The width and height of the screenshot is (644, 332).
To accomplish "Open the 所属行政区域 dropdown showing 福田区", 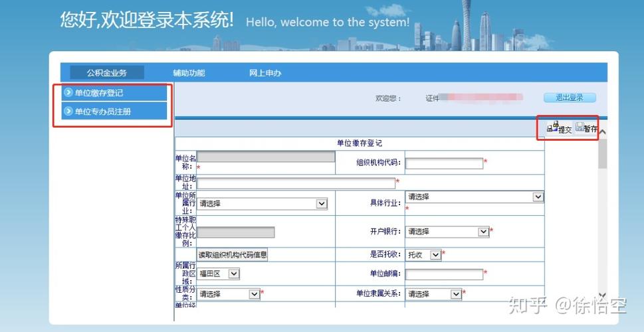I will pos(218,274).
